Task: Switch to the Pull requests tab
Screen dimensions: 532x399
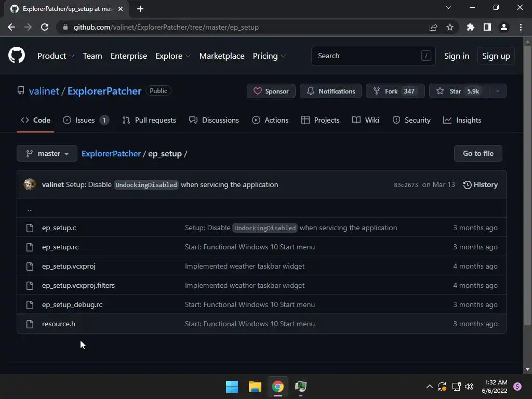Action: [149, 120]
